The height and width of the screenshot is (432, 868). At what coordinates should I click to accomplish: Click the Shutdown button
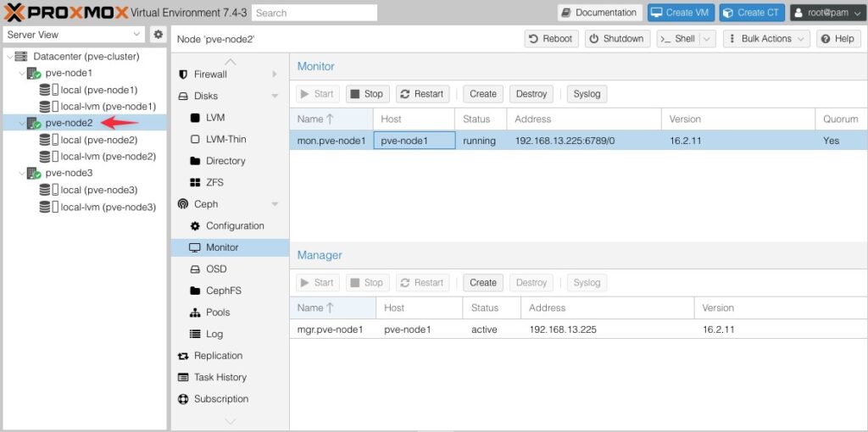pyautogui.click(x=617, y=39)
